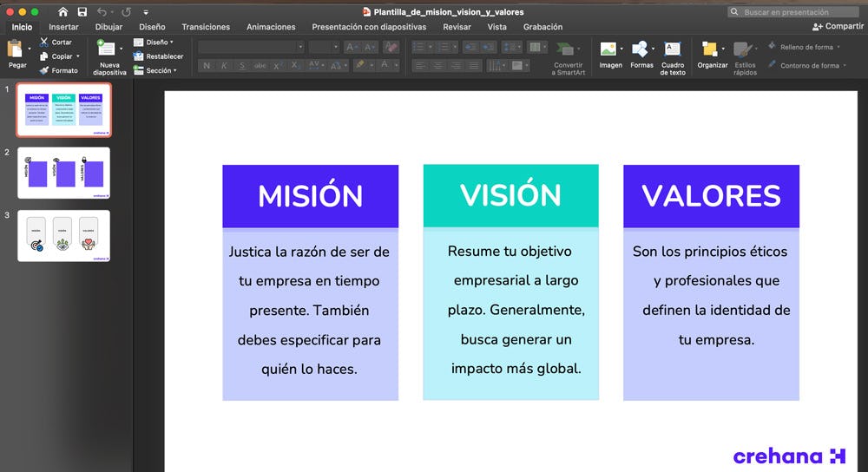This screenshot has height=472, width=868.
Task: Pick the text highlight color marker
Action: [360, 65]
